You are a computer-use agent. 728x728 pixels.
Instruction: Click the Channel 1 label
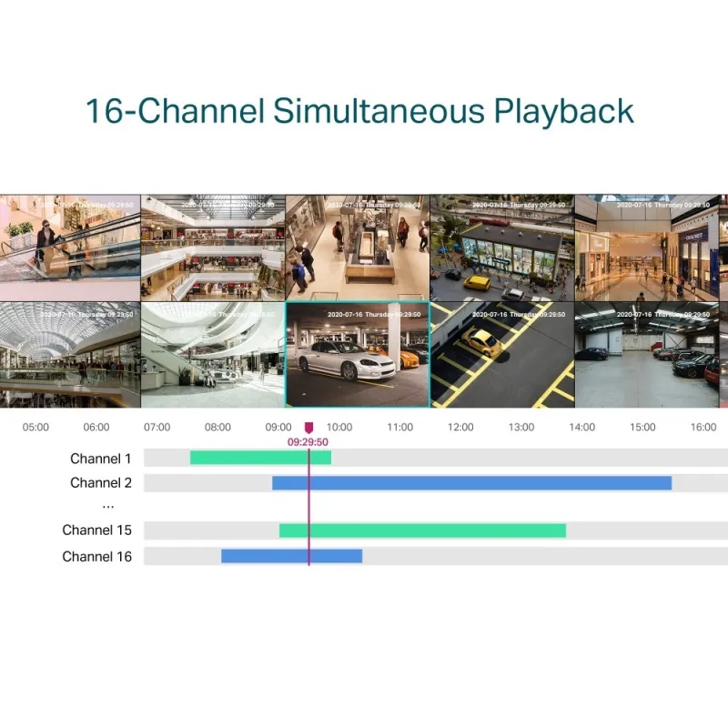click(101, 459)
